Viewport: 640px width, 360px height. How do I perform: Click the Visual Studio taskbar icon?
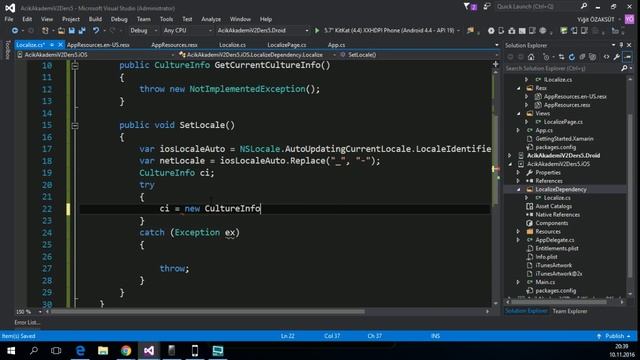[149, 351]
